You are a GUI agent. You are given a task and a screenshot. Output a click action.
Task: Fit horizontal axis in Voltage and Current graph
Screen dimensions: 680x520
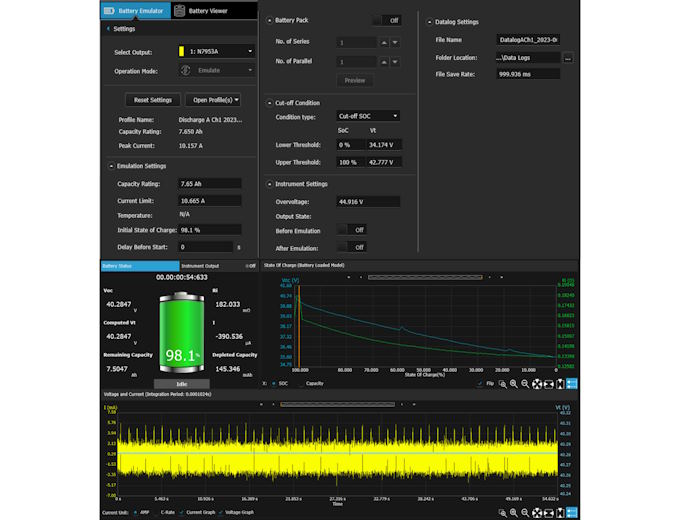click(549, 513)
